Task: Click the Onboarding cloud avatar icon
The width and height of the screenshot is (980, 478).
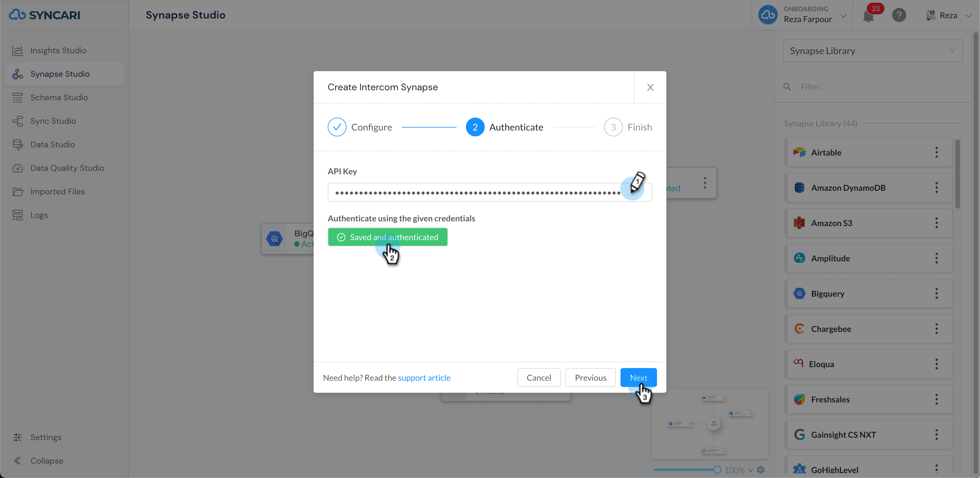Action: point(768,15)
